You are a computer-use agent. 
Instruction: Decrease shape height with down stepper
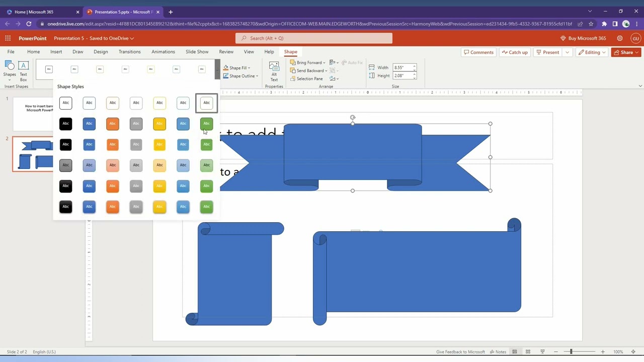click(x=415, y=77)
